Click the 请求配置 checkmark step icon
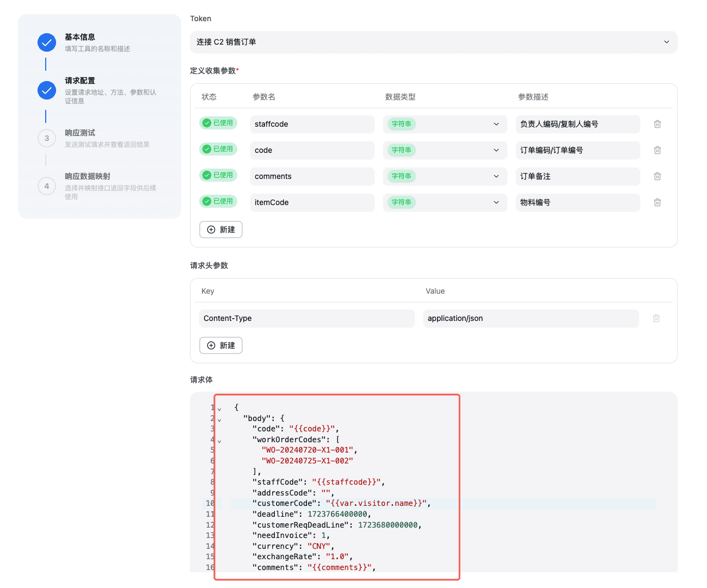Image resolution: width=707 pixels, height=588 pixels. tap(47, 90)
